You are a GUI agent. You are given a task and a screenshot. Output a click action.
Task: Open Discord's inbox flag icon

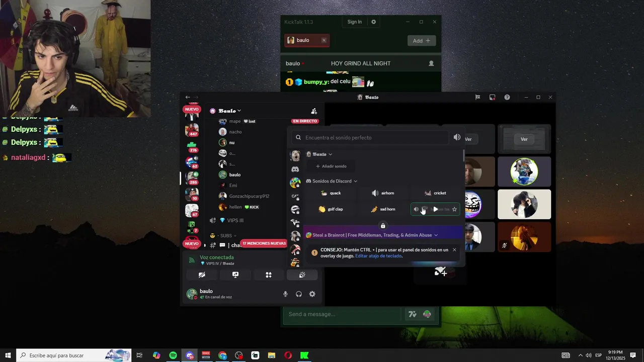tap(477, 97)
